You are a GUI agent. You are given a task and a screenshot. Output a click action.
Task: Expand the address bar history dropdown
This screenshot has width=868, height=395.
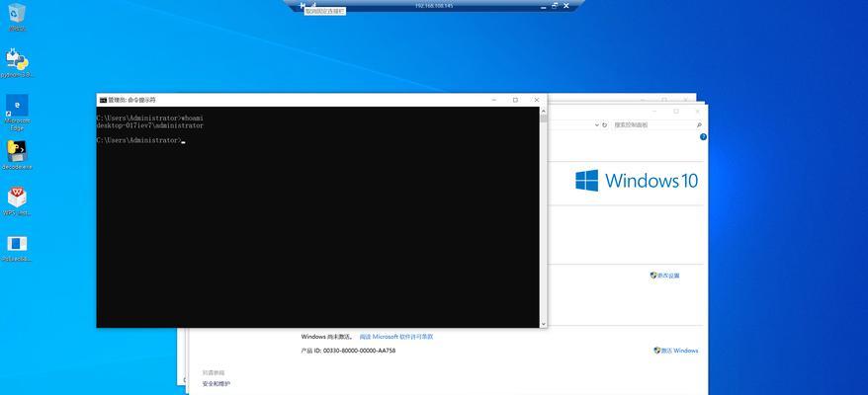tap(597, 125)
